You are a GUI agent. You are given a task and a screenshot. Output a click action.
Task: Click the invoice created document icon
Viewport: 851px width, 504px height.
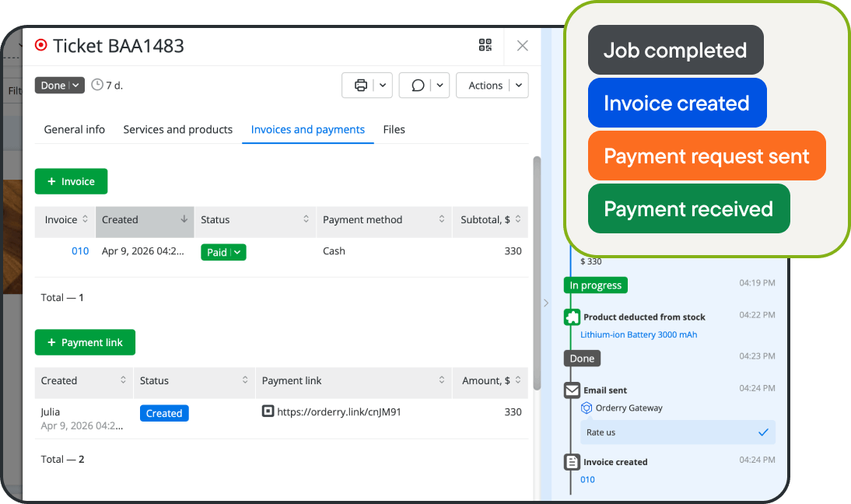coord(572,462)
